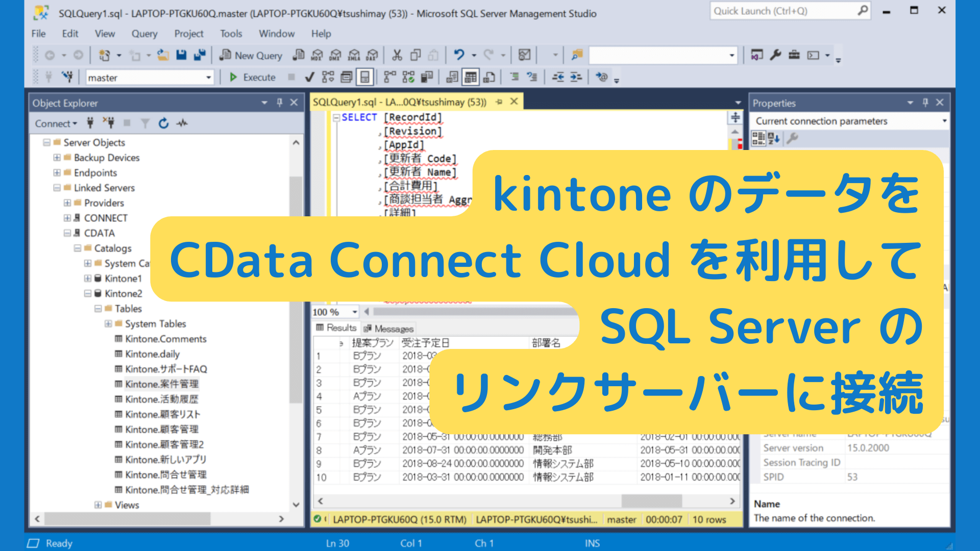Click the Activity Monitor icon in Object Explorer
This screenshot has width=980, height=551.
pyautogui.click(x=182, y=123)
